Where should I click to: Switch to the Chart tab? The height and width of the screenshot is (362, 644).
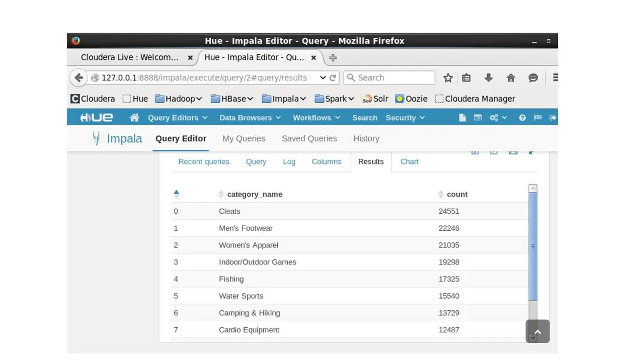coord(410,161)
